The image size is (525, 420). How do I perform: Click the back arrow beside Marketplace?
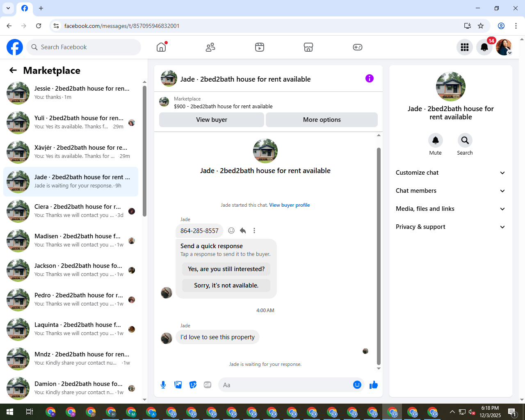pos(13,70)
